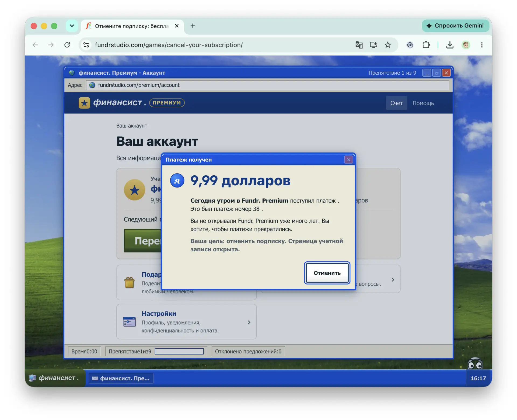The image size is (517, 420).
Task: Open a new browser tab
Action: [193, 26]
